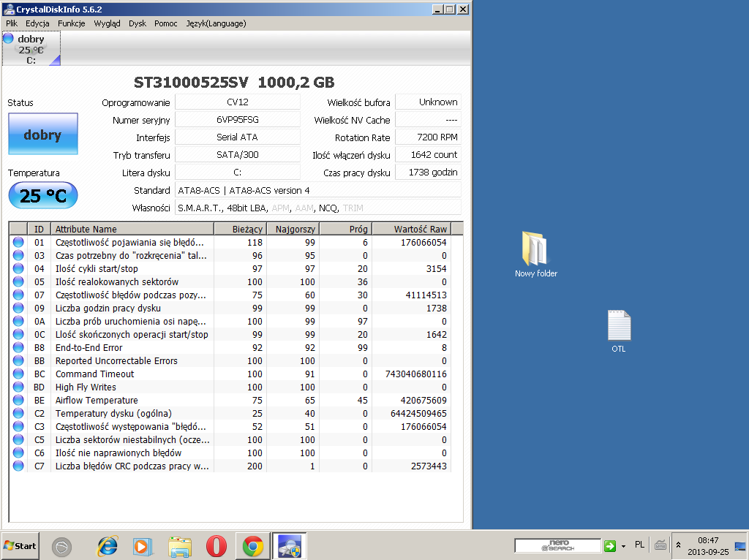Viewport: 749px width, 560px height.
Task: Open the Plik menu
Action: (x=12, y=23)
